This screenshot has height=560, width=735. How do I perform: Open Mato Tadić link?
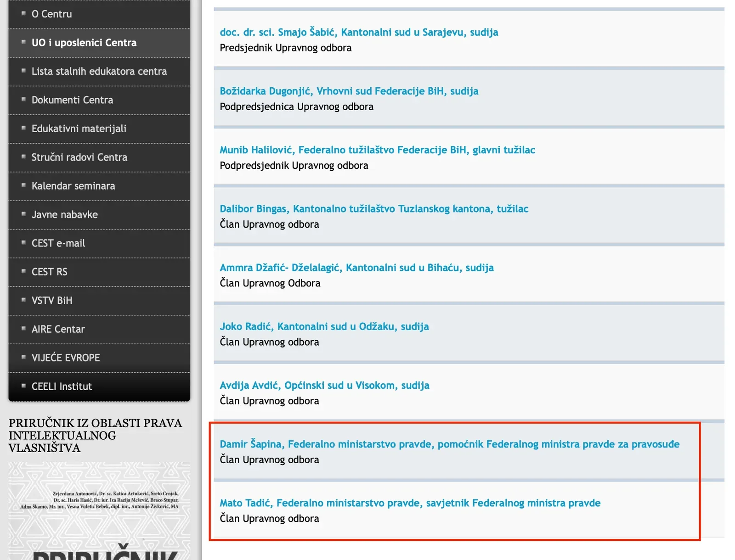tap(409, 503)
